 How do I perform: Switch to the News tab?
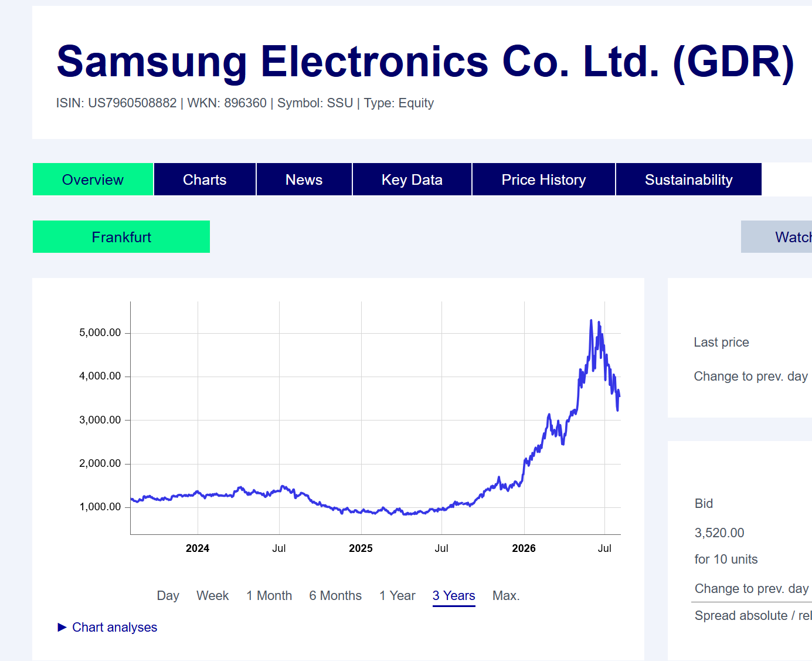tap(304, 179)
